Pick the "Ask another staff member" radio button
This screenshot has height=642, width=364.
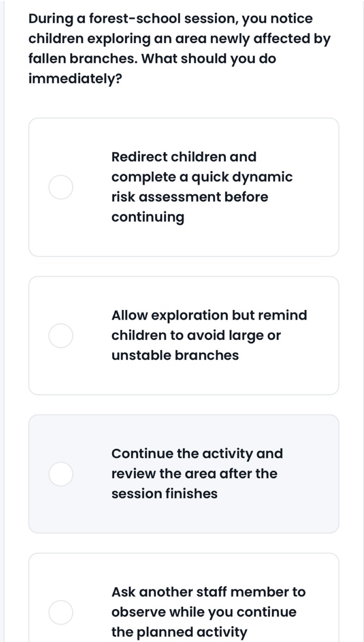coord(61,612)
